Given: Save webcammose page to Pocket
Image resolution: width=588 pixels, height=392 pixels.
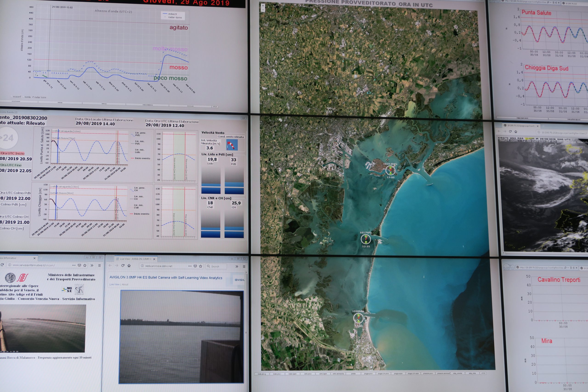Looking at the screenshot, I should tap(195, 266).
